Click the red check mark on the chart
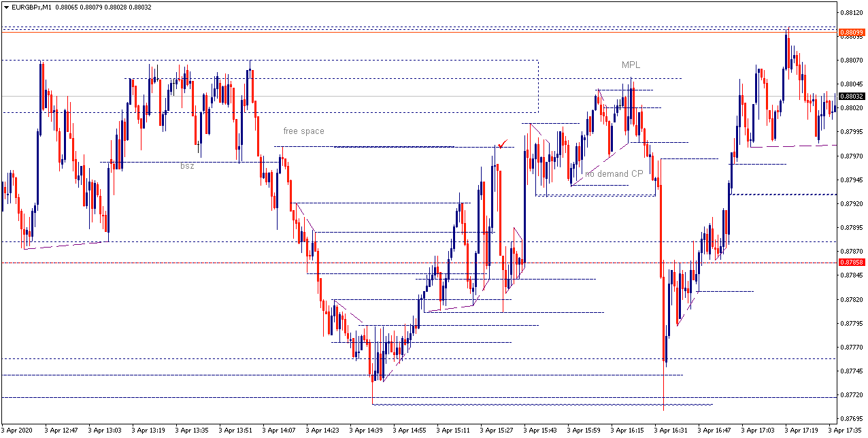 point(503,143)
